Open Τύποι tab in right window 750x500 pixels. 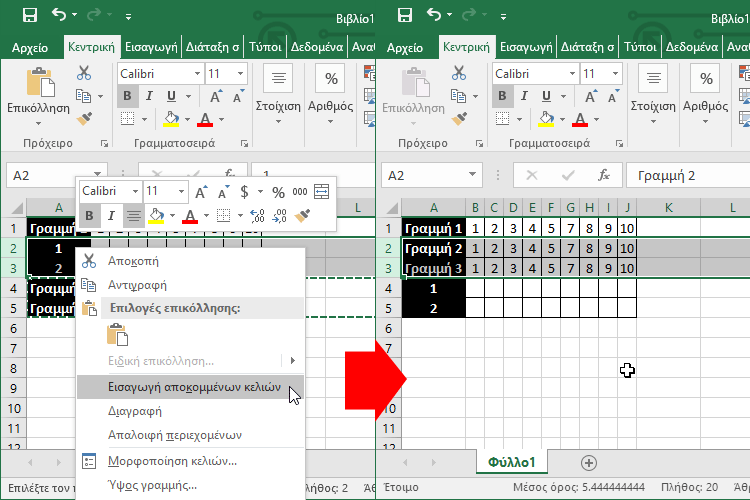click(x=640, y=47)
